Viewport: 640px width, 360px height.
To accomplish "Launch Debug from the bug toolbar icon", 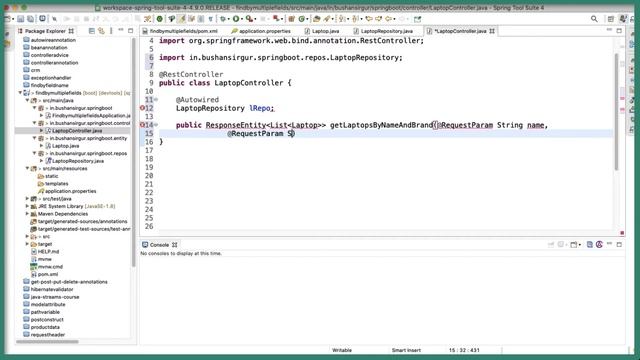I will (x=223, y=19).
